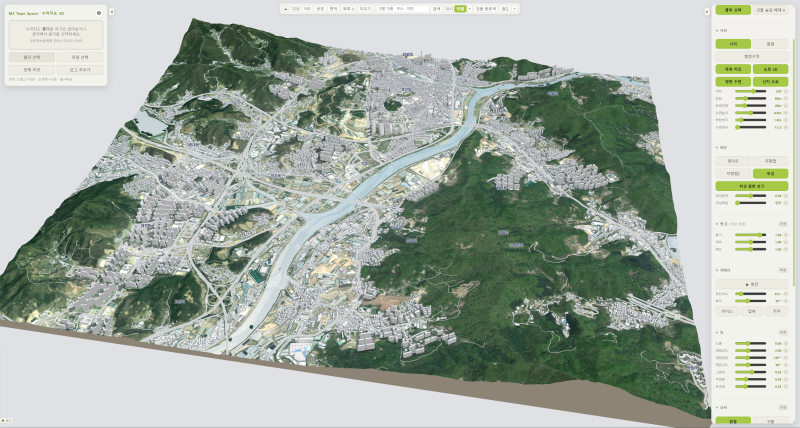Select 화이트 background
Screen dimensions: 800x428
pyautogui.click(x=733, y=161)
